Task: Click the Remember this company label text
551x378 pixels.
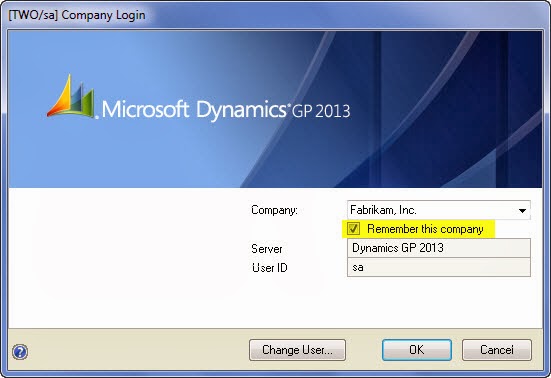Action: coord(425,229)
